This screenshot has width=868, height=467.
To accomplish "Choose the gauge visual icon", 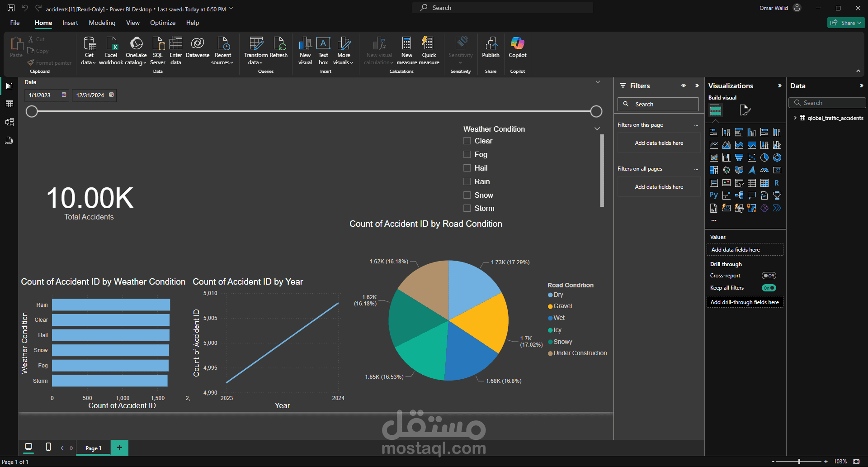I will pyautogui.click(x=764, y=170).
